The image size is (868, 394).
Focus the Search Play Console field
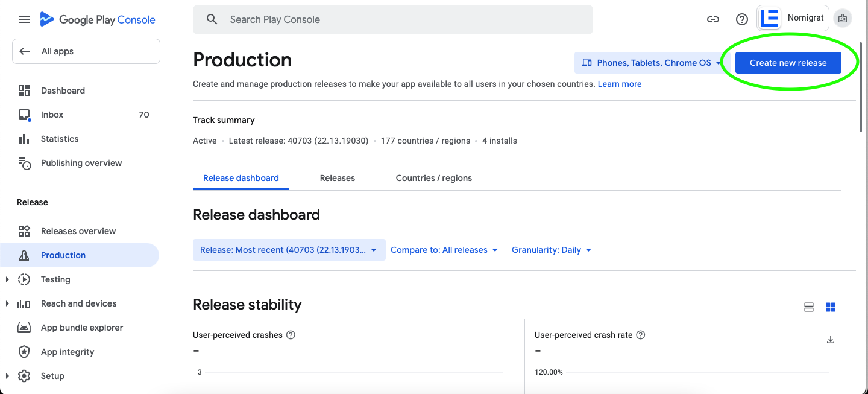[x=393, y=19]
